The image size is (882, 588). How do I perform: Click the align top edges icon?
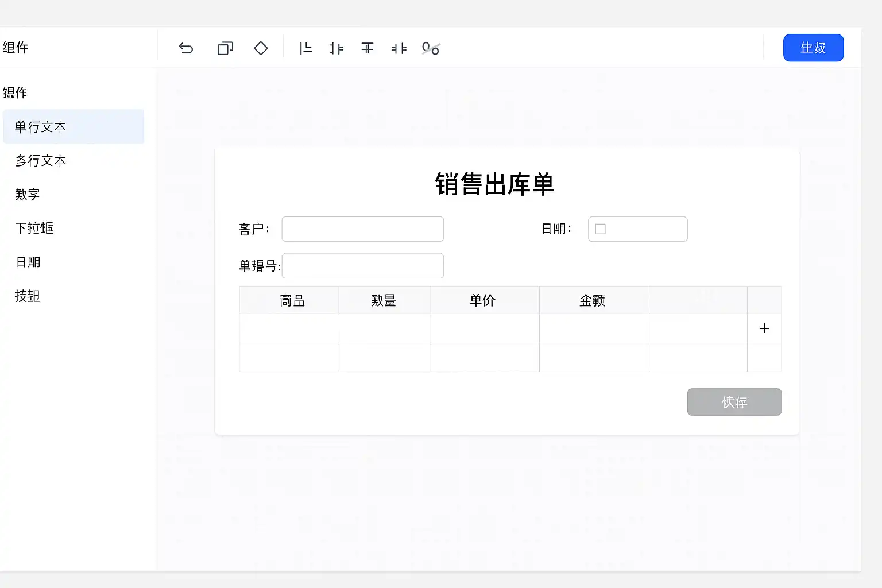coord(367,48)
